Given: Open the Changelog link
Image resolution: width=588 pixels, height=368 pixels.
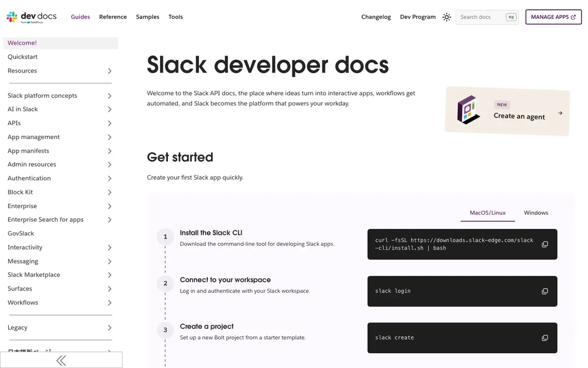Looking at the screenshot, I should point(376,17).
